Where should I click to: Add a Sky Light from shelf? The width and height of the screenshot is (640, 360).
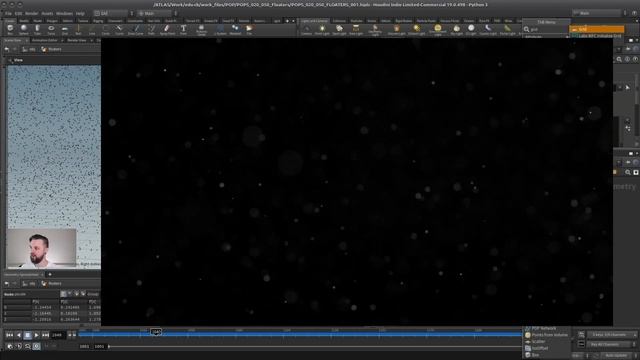coord(456,29)
